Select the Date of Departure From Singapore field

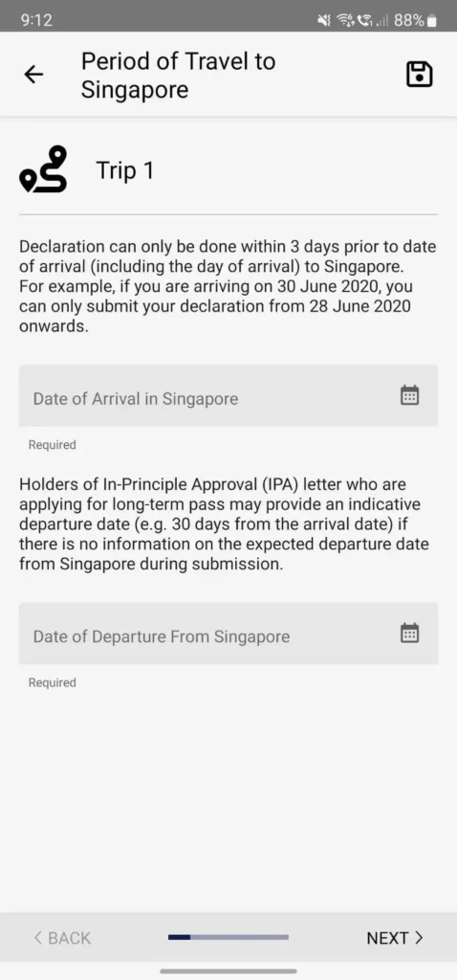(x=228, y=634)
